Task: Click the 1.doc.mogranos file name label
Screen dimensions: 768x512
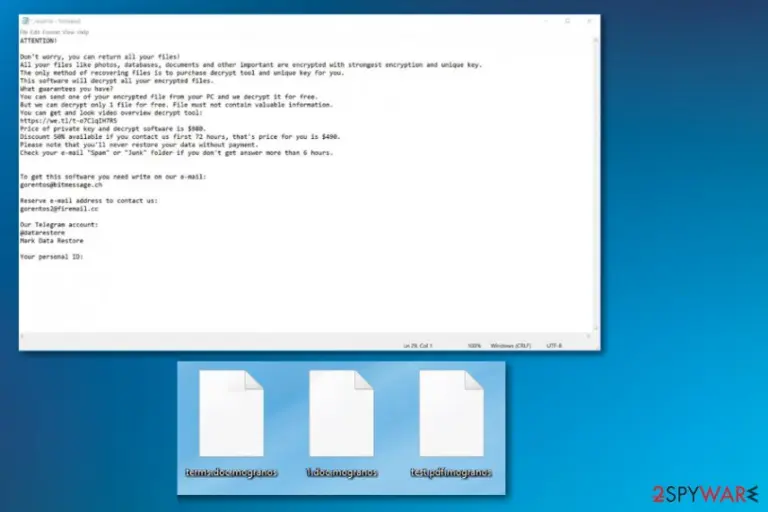Action: pyautogui.click(x=341, y=472)
